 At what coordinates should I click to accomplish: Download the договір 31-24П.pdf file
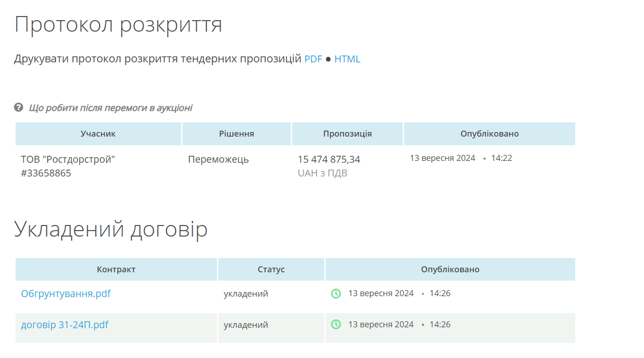pyautogui.click(x=65, y=325)
